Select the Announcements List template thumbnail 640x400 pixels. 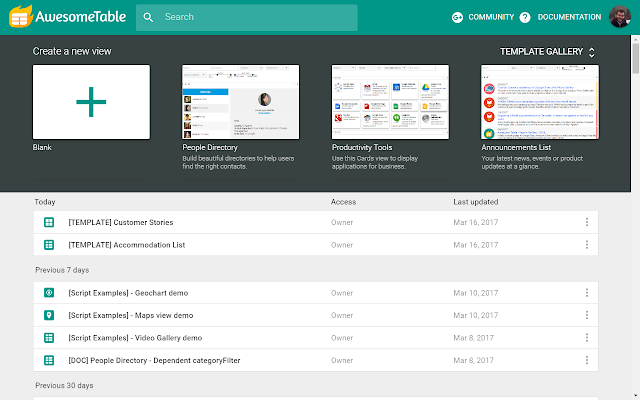(540, 102)
